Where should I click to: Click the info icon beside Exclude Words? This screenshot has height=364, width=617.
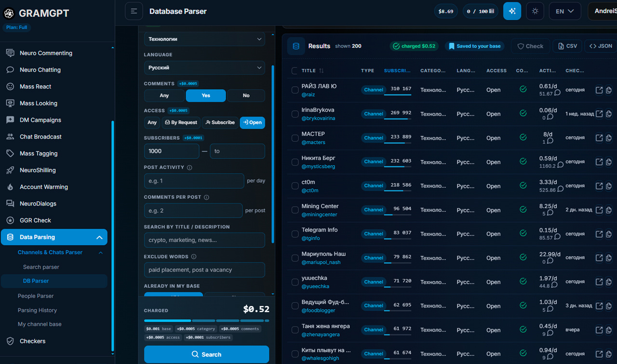[x=194, y=257]
